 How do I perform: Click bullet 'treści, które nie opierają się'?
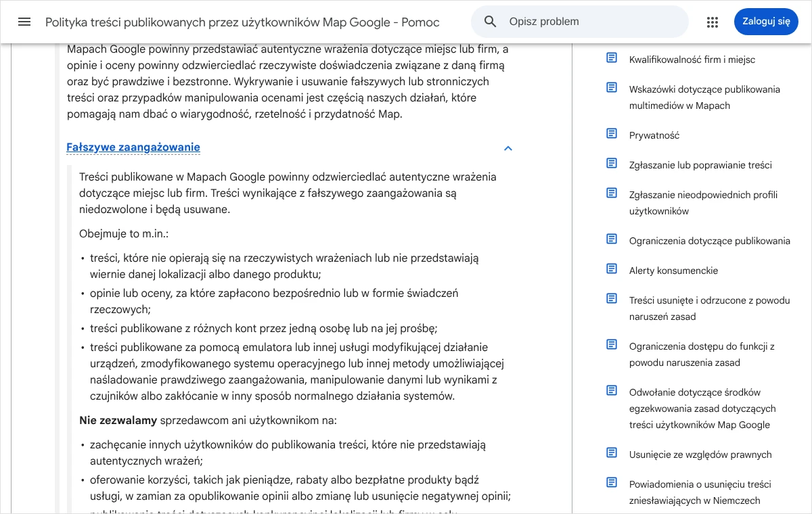[x=284, y=266]
